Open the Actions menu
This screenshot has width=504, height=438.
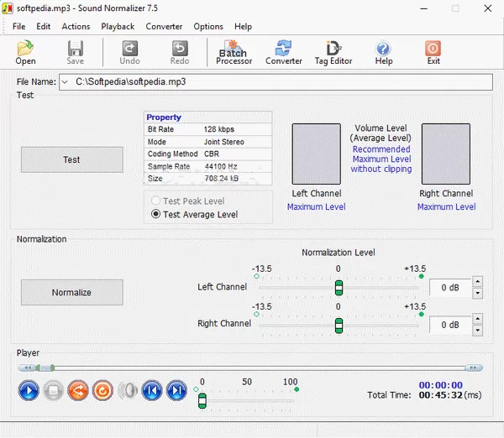76,26
